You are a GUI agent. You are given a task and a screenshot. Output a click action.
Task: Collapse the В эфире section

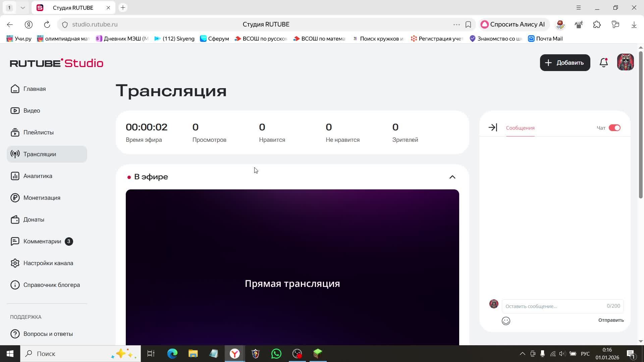pyautogui.click(x=452, y=177)
